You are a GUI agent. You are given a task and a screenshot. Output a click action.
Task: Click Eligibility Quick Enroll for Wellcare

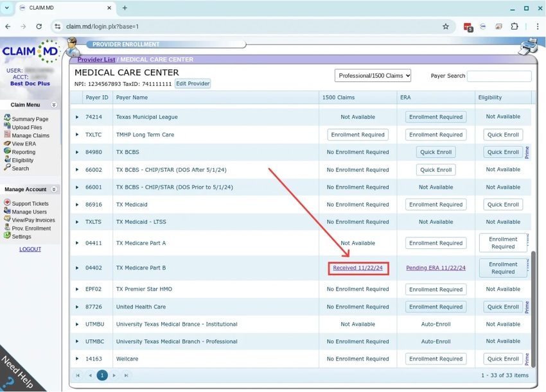(503, 359)
